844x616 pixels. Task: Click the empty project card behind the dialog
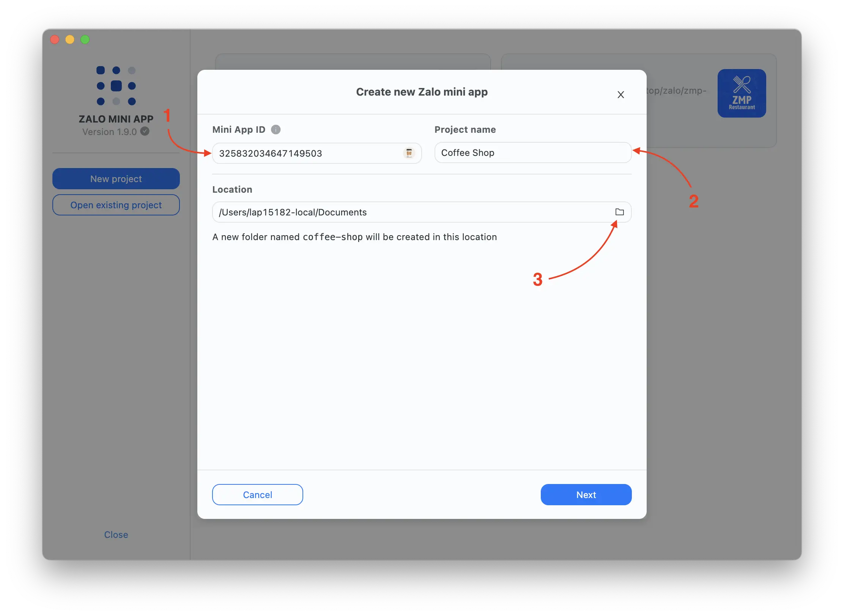point(353,62)
